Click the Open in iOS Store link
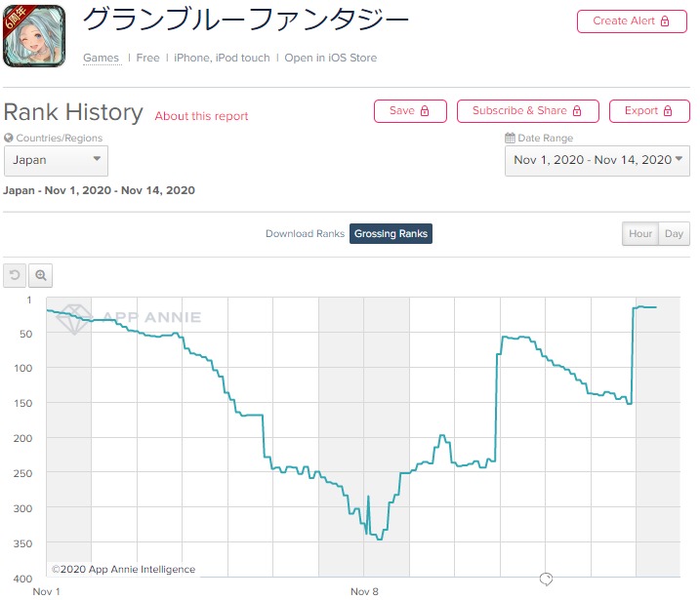700x600 pixels. [330, 59]
